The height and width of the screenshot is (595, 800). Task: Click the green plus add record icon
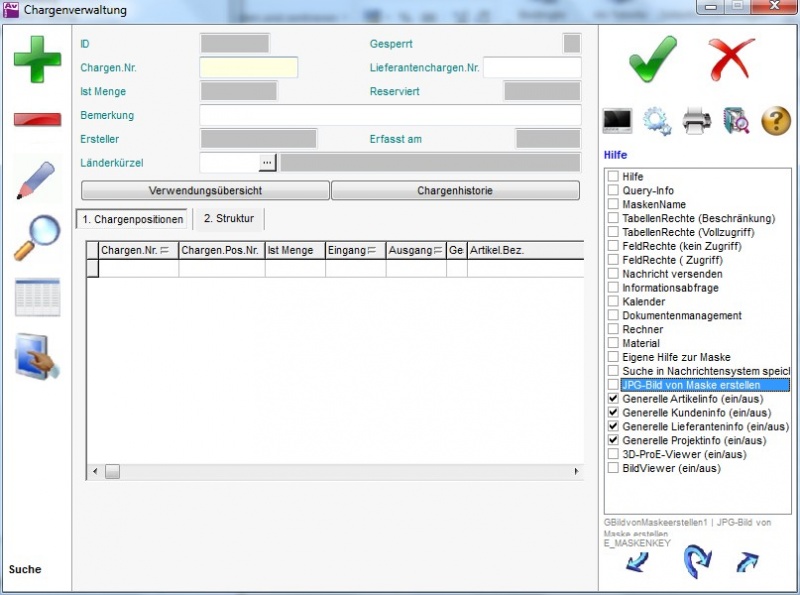tap(37, 60)
